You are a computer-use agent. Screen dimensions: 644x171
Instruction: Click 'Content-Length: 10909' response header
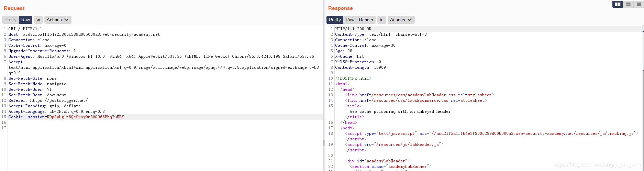360,67
